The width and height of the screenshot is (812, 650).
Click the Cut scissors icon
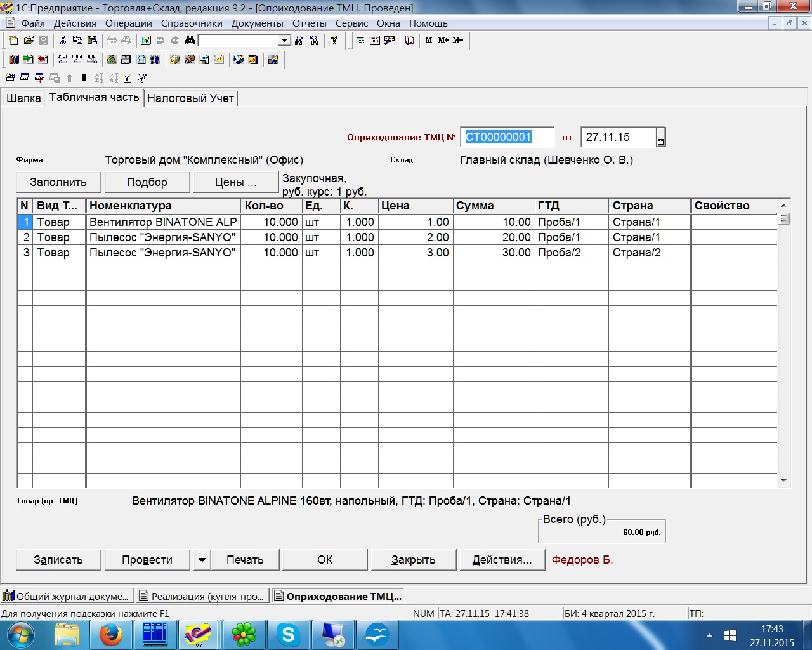(x=63, y=41)
